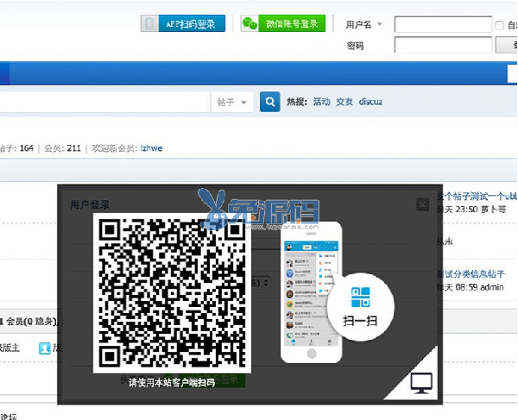Open new member profile lzhwe
This screenshot has width=518, height=420.
pos(151,148)
